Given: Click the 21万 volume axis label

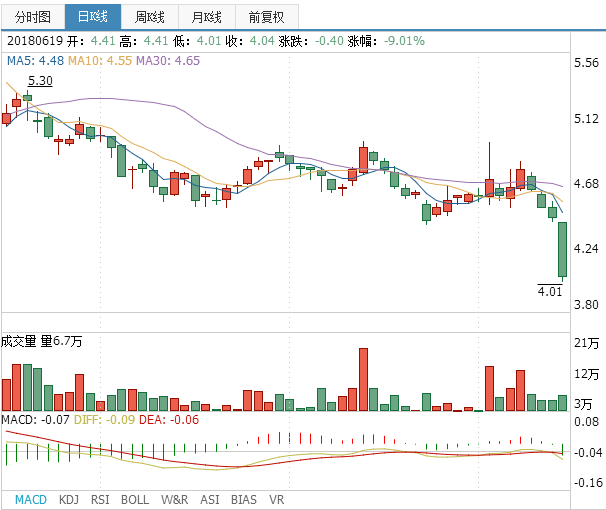Looking at the screenshot, I should point(587,343).
